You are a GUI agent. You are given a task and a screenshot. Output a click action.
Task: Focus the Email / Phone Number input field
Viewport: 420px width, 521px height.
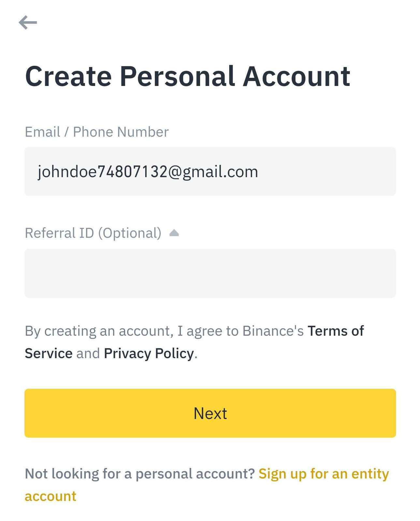click(210, 171)
